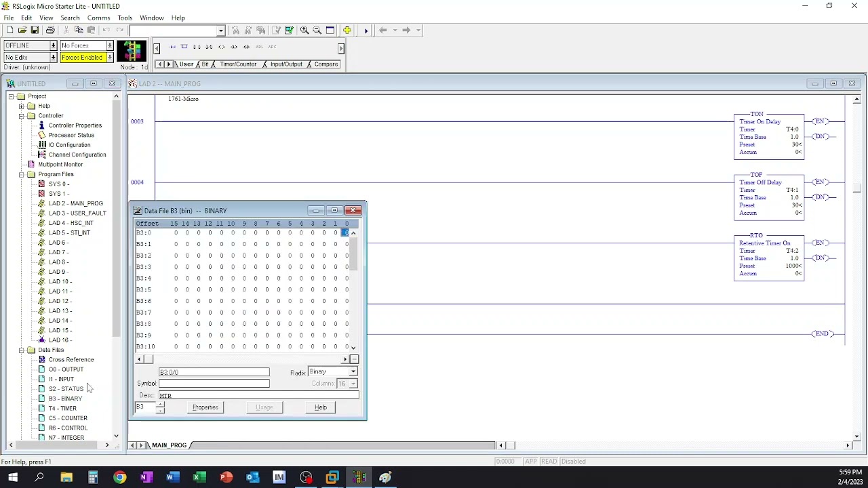Screen dimensions: 868x488
Task: Click the Symbol input field
Action: click(214, 384)
